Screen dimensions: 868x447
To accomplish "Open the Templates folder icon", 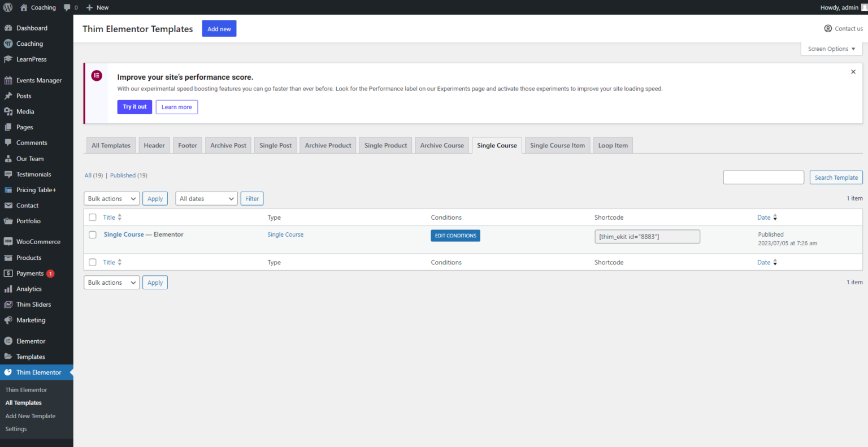I will click(x=8, y=357).
